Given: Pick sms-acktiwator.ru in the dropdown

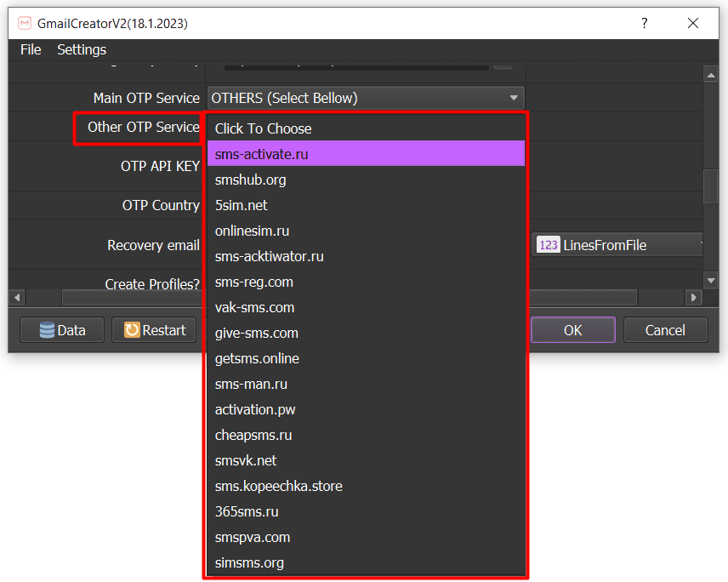Looking at the screenshot, I should point(366,256).
